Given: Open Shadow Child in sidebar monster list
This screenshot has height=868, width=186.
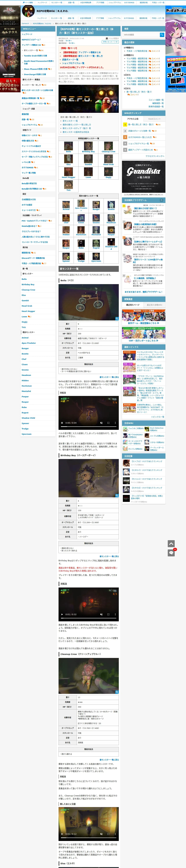Looking at the screenshot, I should (x=28, y=418).
